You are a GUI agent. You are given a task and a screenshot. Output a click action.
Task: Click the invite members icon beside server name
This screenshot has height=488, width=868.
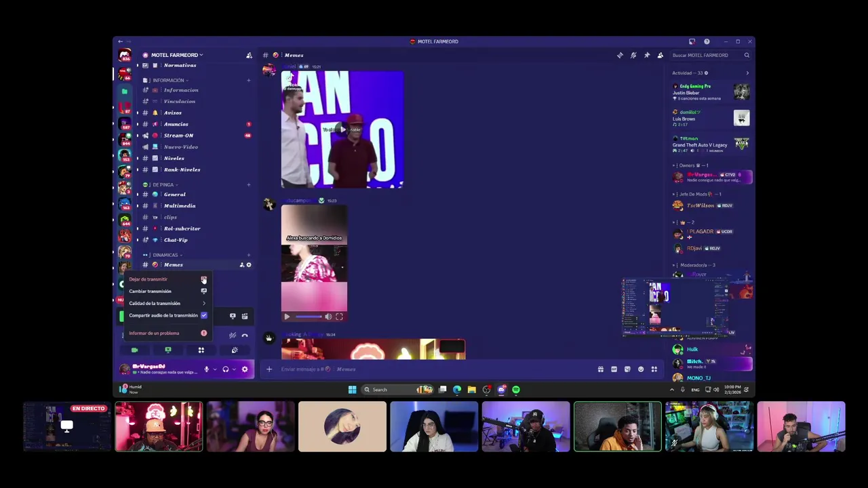(249, 55)
